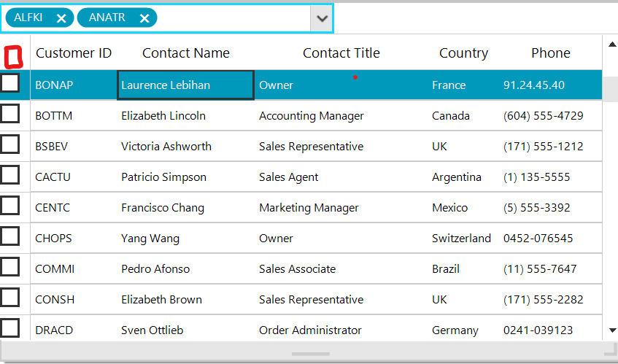Check the BONAP row checkbox
Screen dimensions: 618x364
tap(10, 84)
